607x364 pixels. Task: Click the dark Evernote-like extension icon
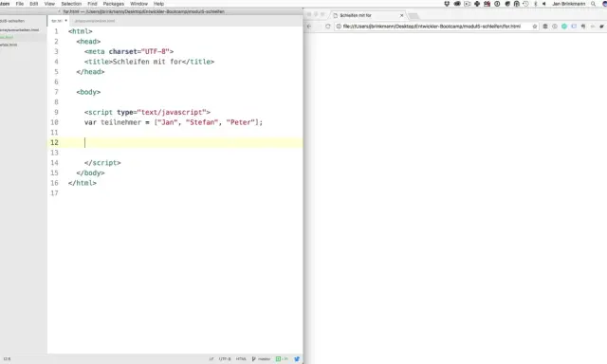point(583,27)
